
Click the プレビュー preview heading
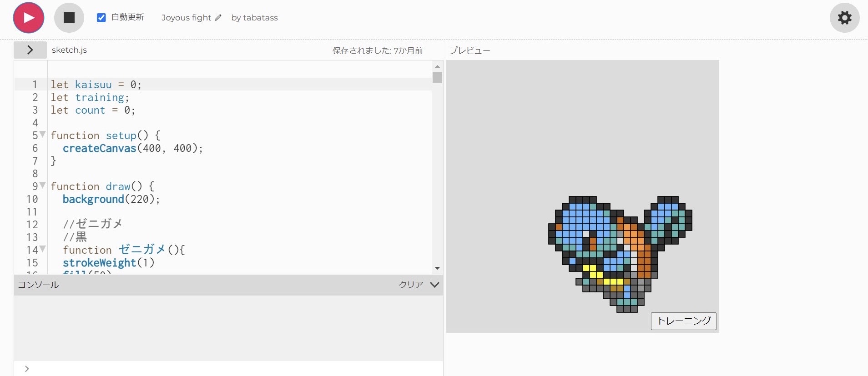click(470, 50)
